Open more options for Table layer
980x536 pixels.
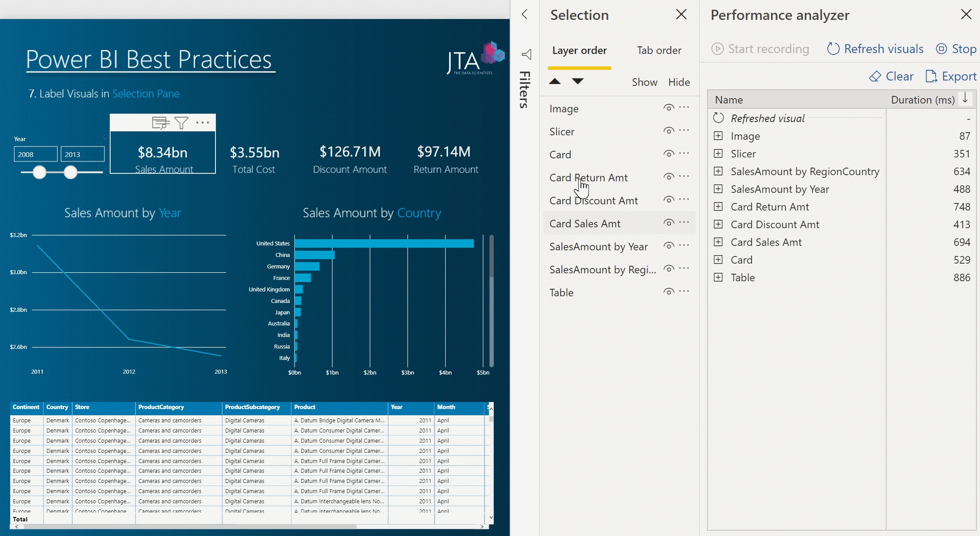(684, 291)
